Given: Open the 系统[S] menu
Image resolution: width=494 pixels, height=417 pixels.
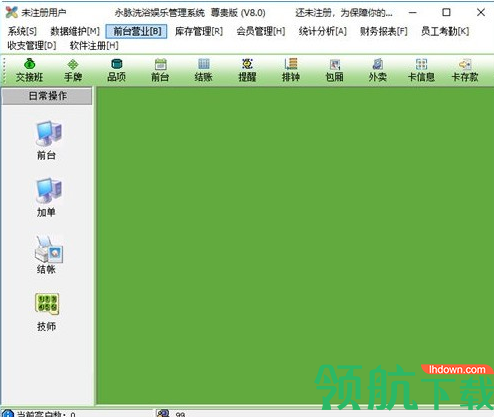Looking at the screenshot, I should click(x=22, y=31).
